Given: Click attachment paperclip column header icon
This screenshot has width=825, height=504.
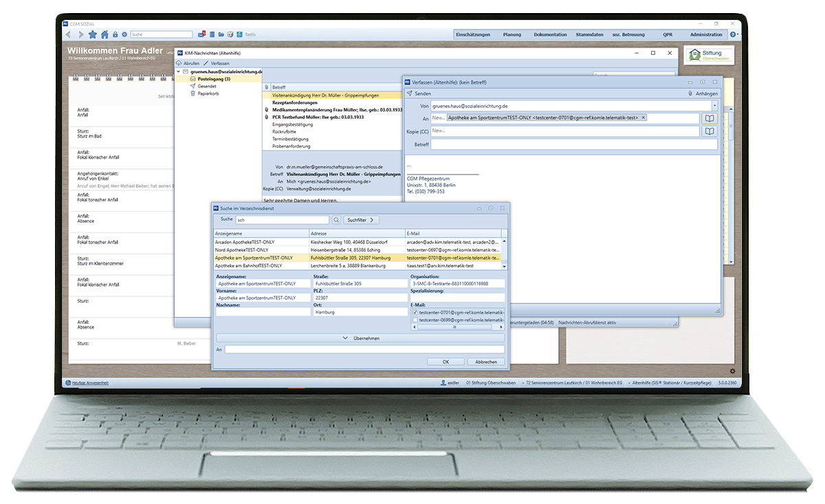Looking at the screenshot, I should tap(266, 87).
